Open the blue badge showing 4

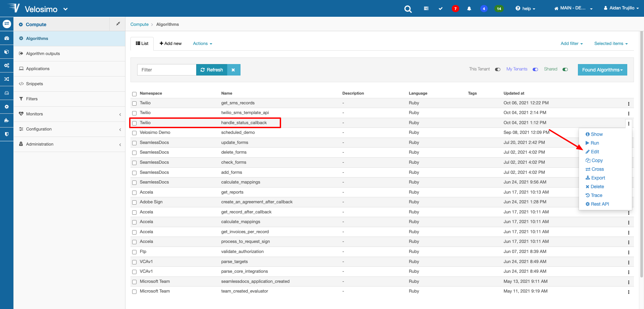(484, 9)
